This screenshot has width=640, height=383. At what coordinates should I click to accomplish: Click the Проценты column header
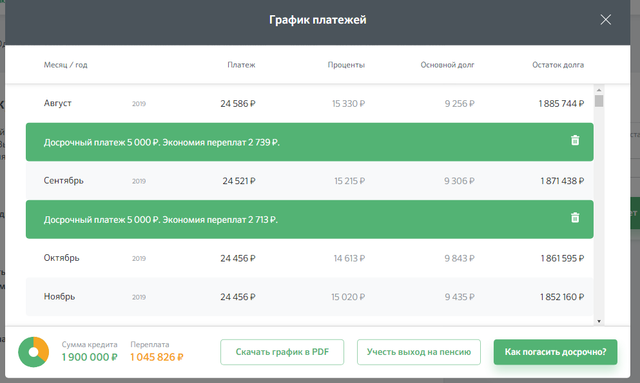pyautogui.click(x=346, y=65)
